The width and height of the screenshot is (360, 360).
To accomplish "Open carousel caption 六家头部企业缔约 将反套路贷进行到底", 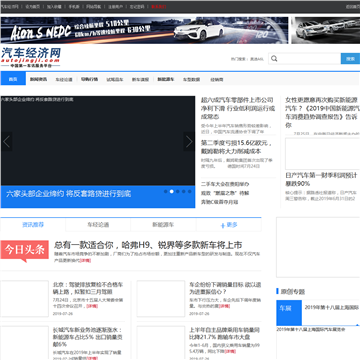I will [68, 194].
